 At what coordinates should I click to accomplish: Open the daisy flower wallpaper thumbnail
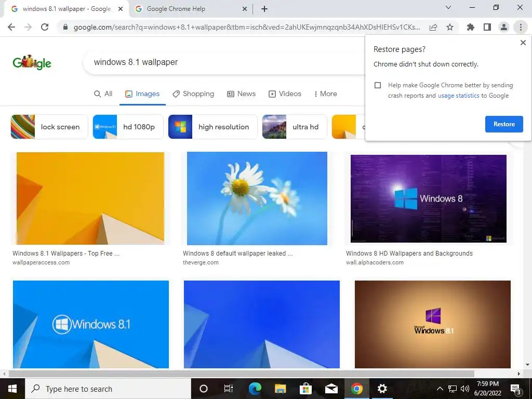257,198
